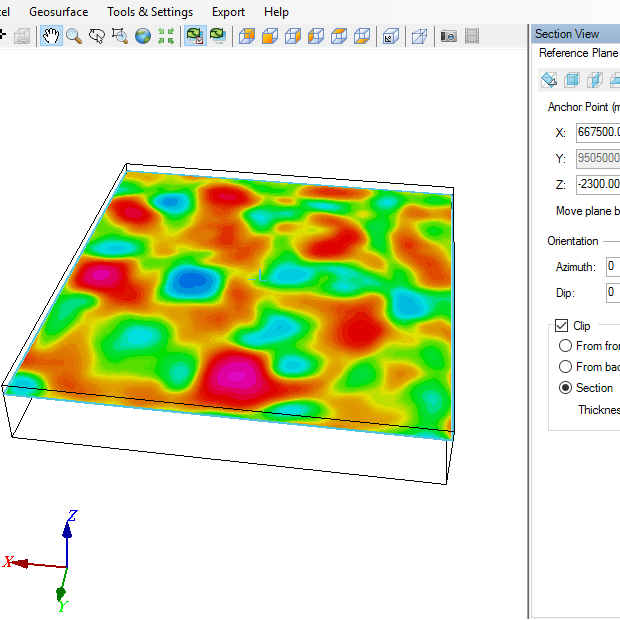Click the Anchor Point X input field
Screen dimensions: 620x620
(x=598, y=133)
